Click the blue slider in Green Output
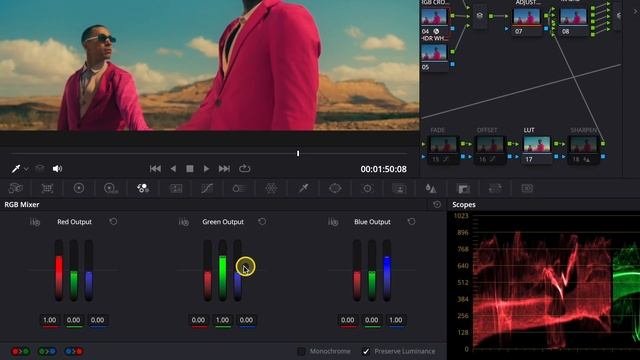This screenshot has width=640, height=360. [x=238, y=270]
